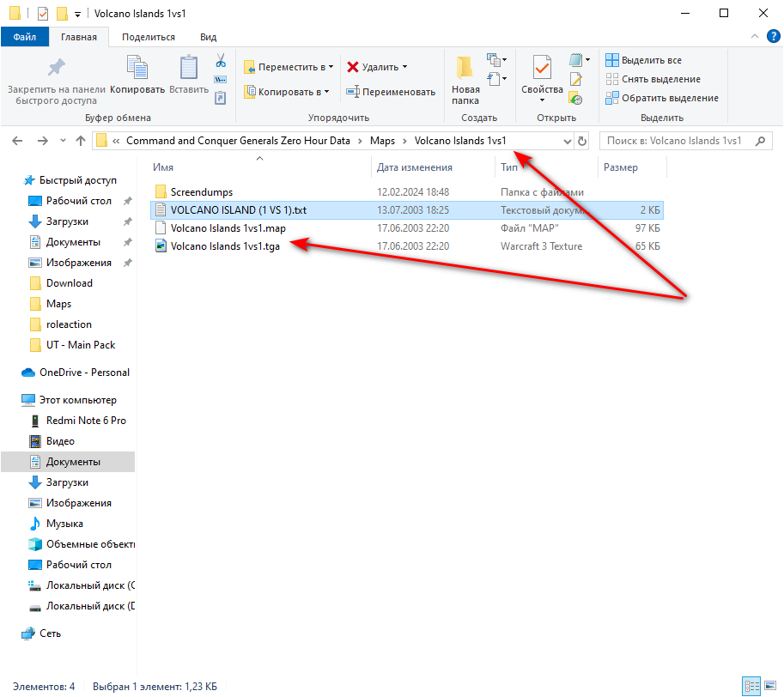Click Выделить все button
Screen dimensions: 784x697
pyautogui.click(x=643, y=60)
